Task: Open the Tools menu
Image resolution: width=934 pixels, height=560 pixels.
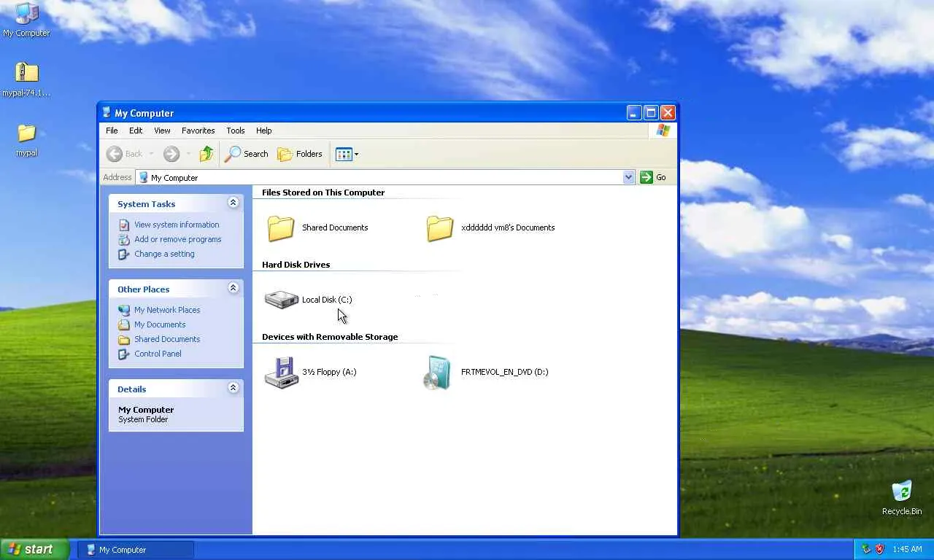Action: [x=236, y=131]
